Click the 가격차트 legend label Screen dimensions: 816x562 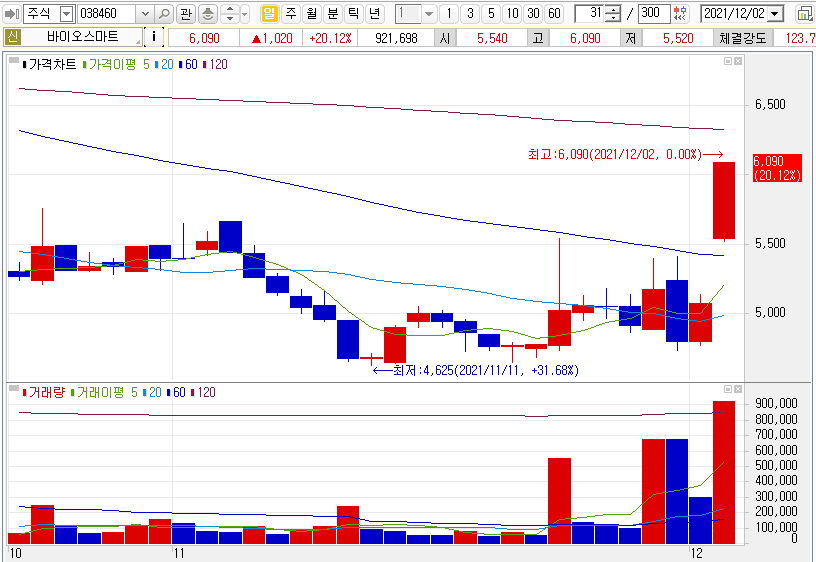click(53, 65)
